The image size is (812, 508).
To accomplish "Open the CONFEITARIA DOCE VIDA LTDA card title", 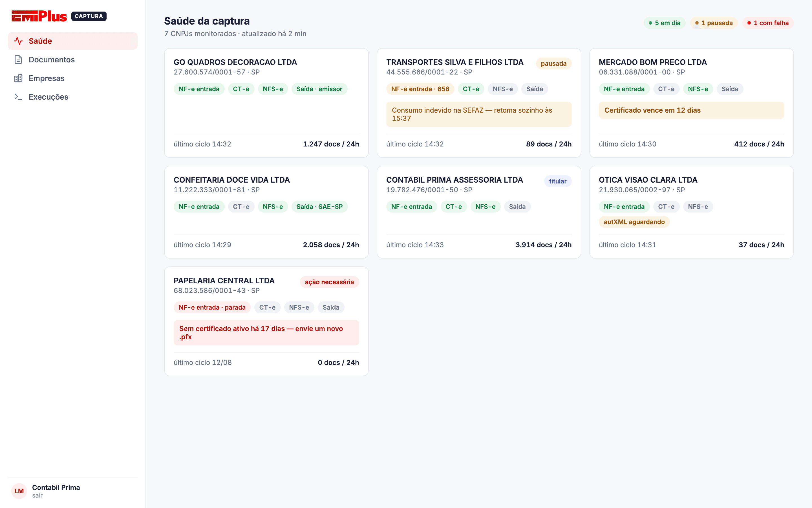I will pyautogui.click(x=232, y=180).
